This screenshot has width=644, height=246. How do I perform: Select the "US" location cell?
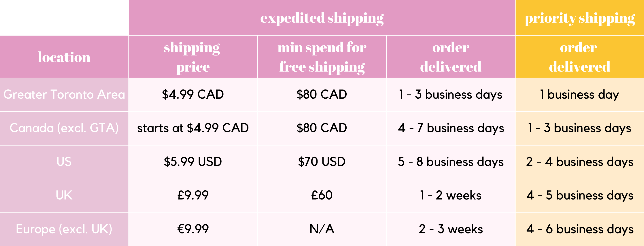point(64,161)
